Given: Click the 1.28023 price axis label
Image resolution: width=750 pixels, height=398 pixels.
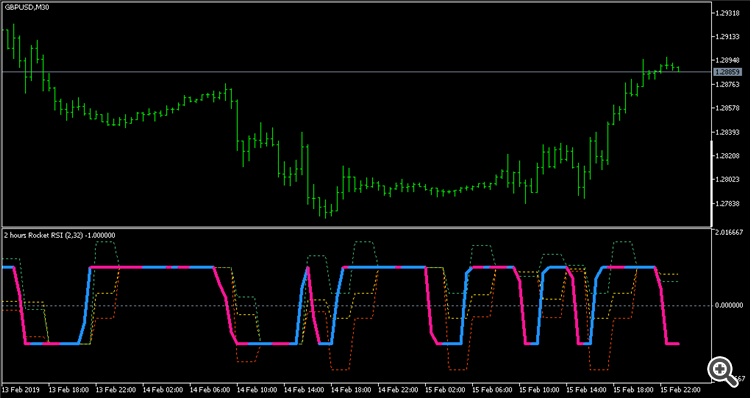Looking at the screenshot, I should (x=729, y=180).
